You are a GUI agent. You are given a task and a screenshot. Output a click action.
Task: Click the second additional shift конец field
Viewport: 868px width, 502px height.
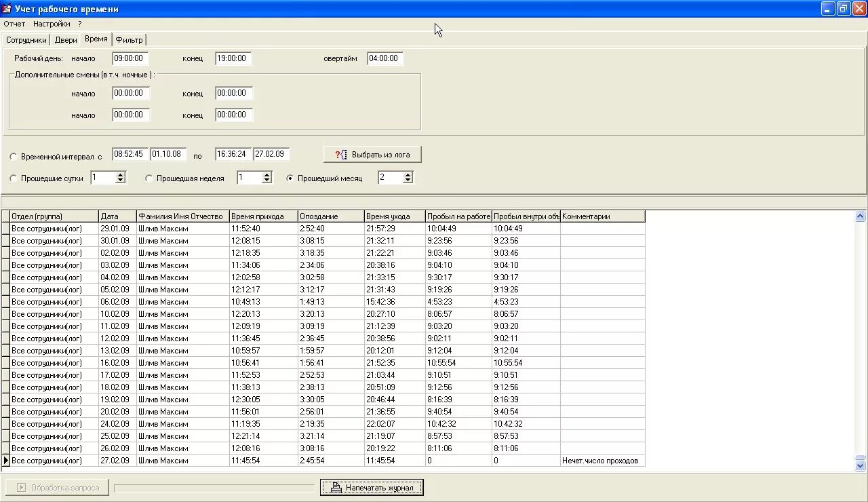234,115
